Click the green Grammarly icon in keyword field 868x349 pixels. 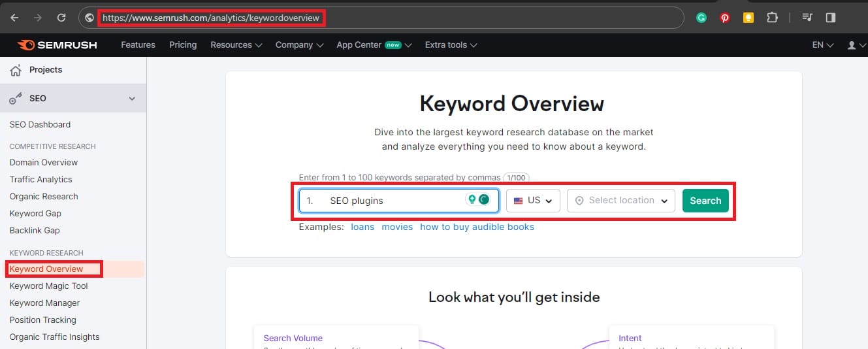tap(484, 200)
